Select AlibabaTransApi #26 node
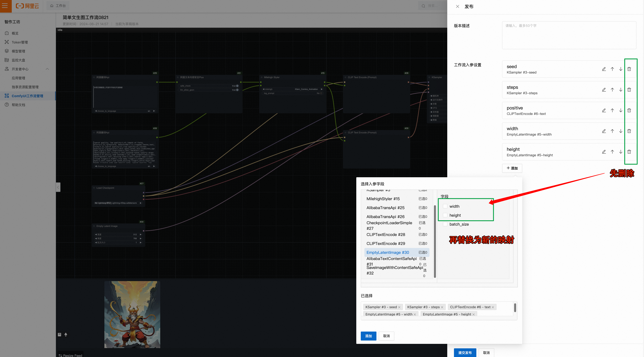This screenshot has width=644, height=357. (x=397, y=217)
